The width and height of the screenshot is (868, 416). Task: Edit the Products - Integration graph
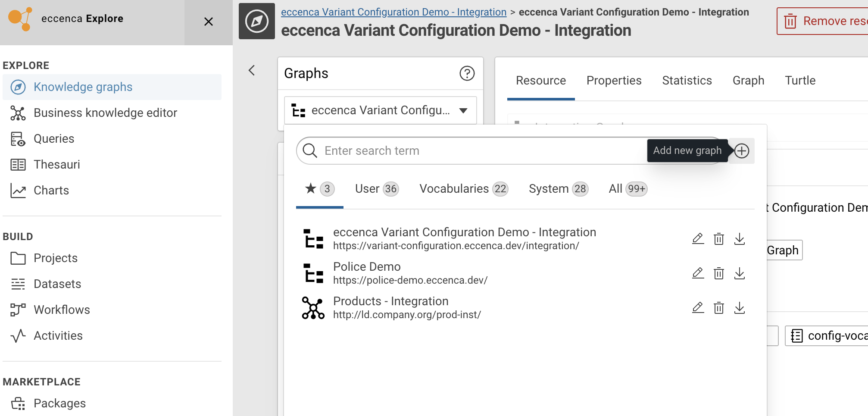click(698, 308)
